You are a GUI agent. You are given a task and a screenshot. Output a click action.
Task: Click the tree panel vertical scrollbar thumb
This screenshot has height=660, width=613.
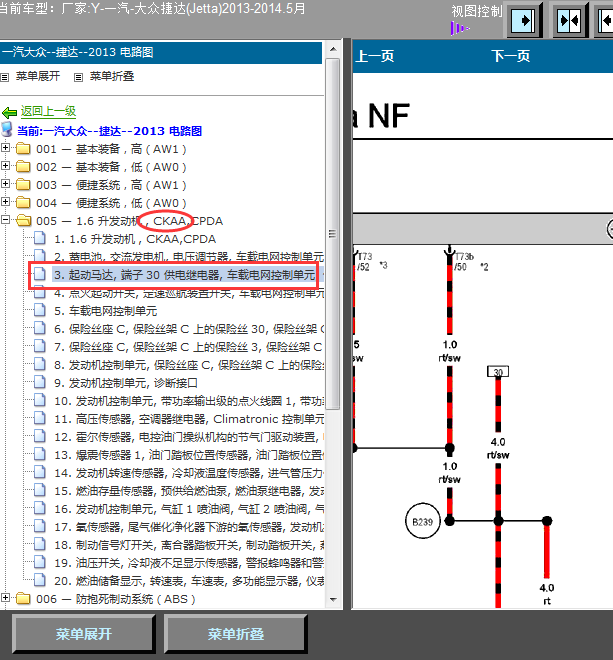(x=333, y=234)
